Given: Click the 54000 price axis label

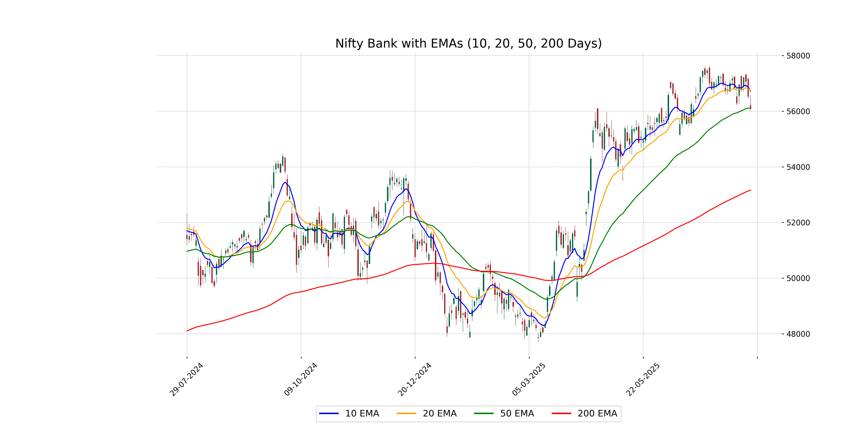Looking at the screenshot, I should click(798, 167).
